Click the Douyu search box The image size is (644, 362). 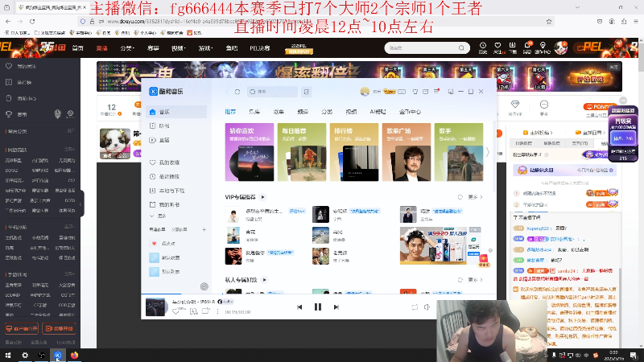(x=427, y=48)
